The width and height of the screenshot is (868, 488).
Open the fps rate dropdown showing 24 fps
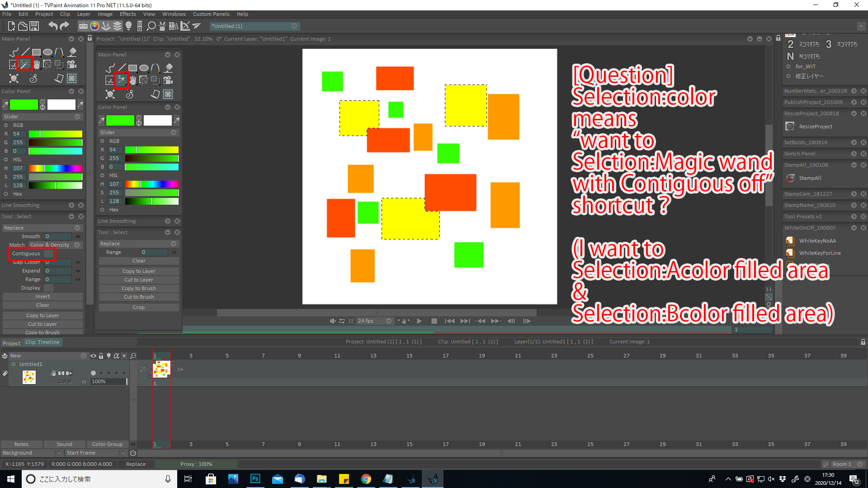[374, 321]
